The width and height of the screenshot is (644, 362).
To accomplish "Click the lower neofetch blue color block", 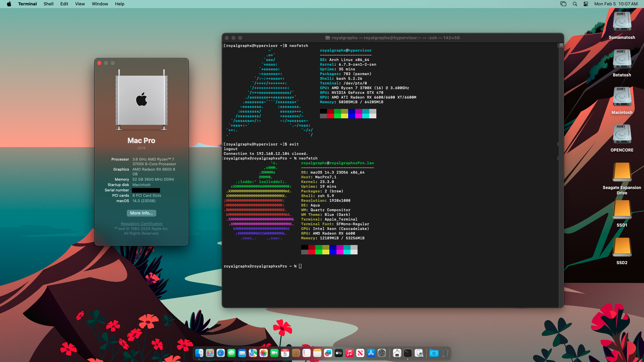I will [x=333, y=252].
